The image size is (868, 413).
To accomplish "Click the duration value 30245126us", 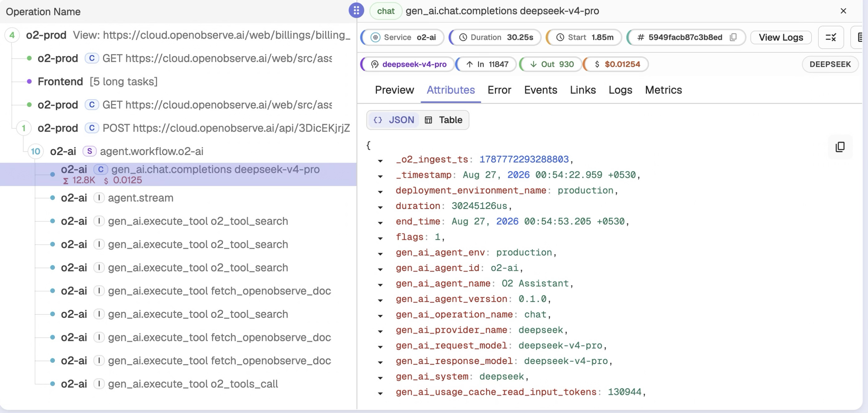I will (x=479, y=206).
